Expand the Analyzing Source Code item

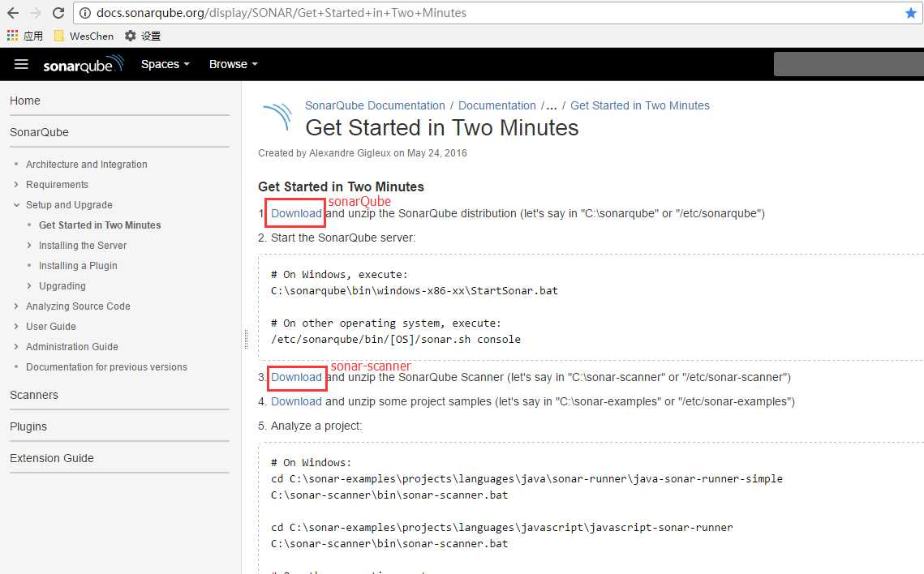click(16, 306)
